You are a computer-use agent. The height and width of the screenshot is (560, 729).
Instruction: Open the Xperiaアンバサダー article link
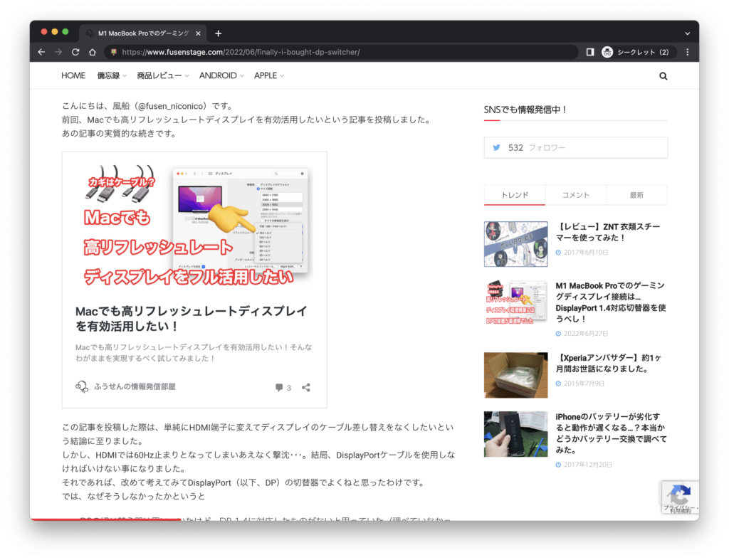tap(608, 363)
